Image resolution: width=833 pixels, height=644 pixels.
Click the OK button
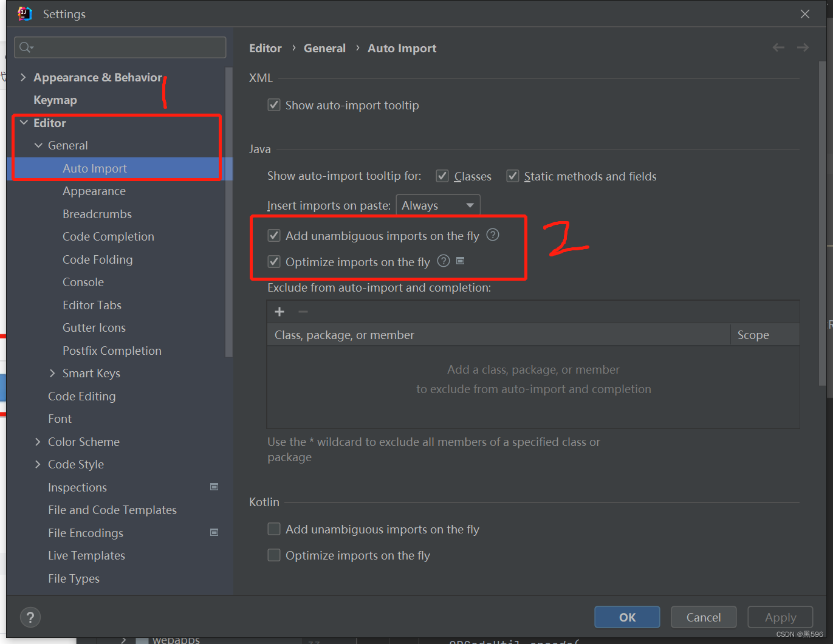(x=627, y=617)
